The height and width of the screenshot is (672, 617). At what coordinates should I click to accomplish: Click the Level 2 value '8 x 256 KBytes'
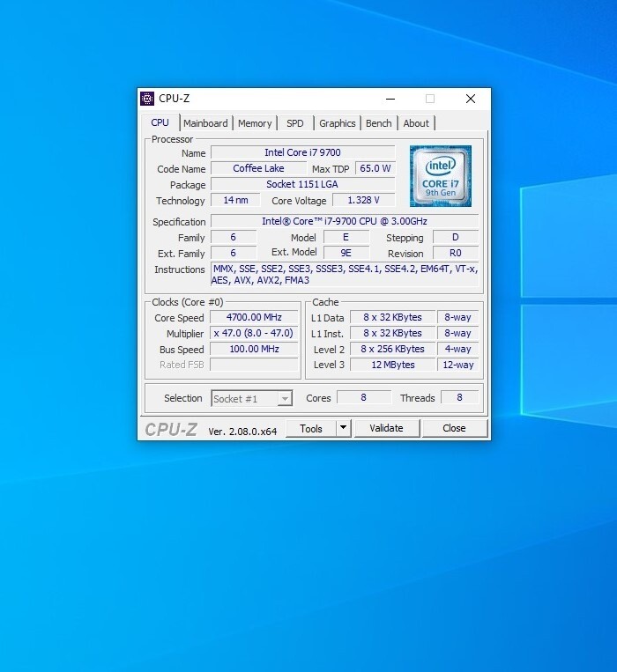(x=393, y=350)
